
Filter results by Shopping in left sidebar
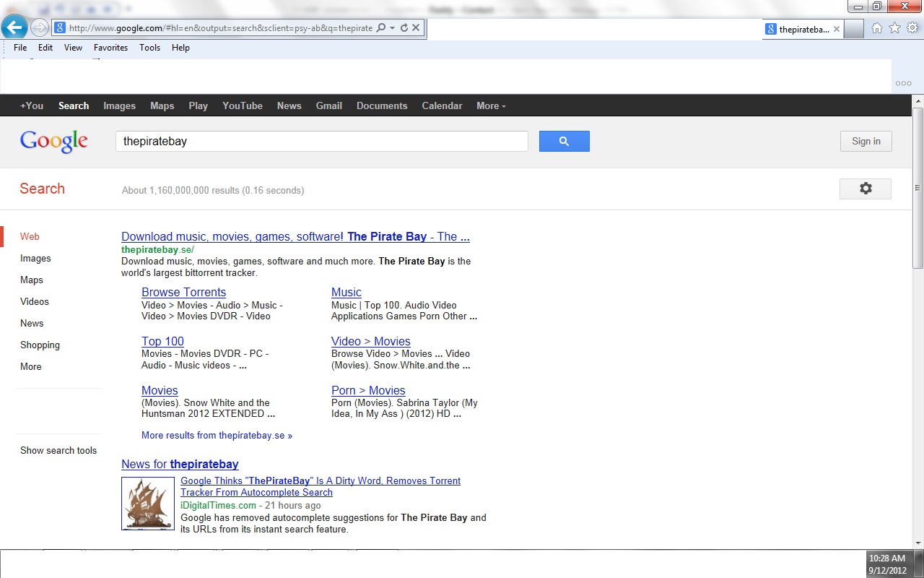point(40,345)
